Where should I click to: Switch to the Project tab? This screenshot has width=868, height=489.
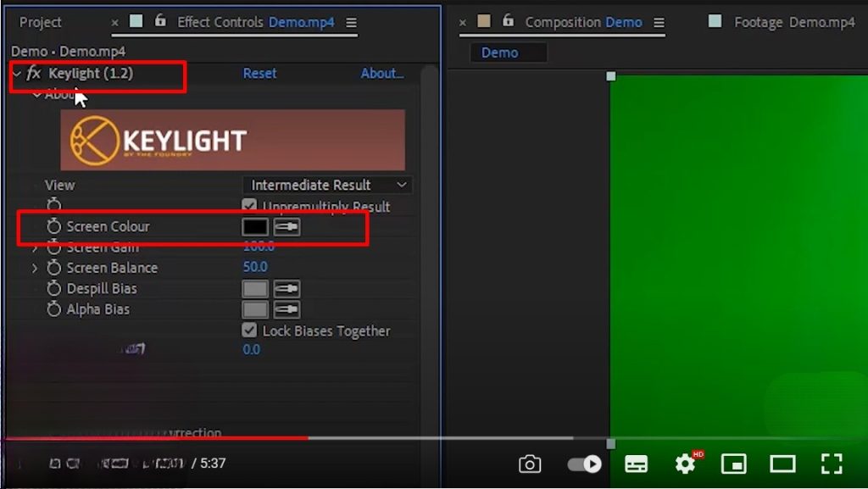pos(38,22)
